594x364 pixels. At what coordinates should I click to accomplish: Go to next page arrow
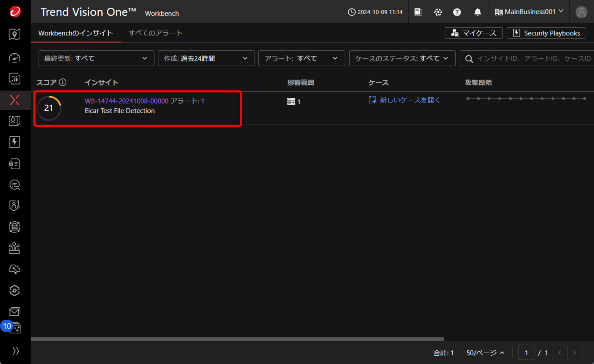pyautogui.click(x=575, y=352)
